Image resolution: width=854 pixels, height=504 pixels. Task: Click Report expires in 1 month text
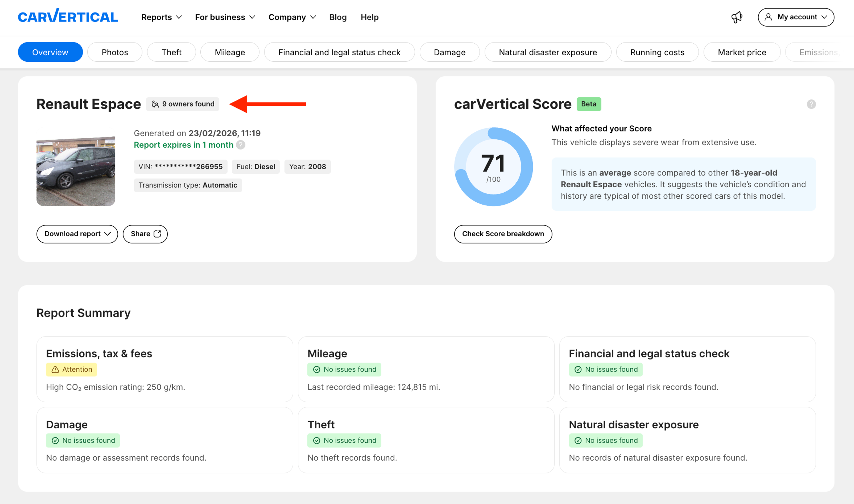pos(183,145)
